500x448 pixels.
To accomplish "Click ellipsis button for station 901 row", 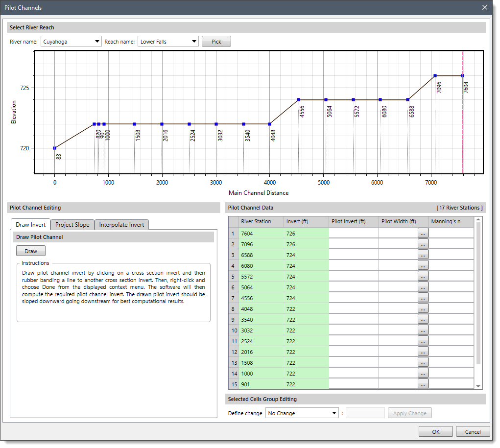I will (423, 384).
